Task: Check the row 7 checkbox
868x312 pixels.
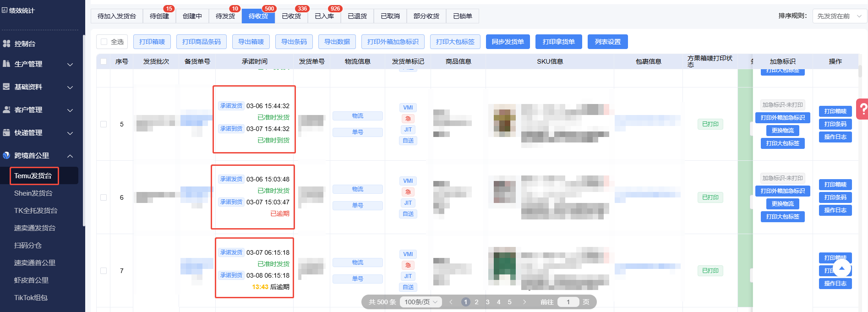Action: pyautogui.click(x=104, y=271)
